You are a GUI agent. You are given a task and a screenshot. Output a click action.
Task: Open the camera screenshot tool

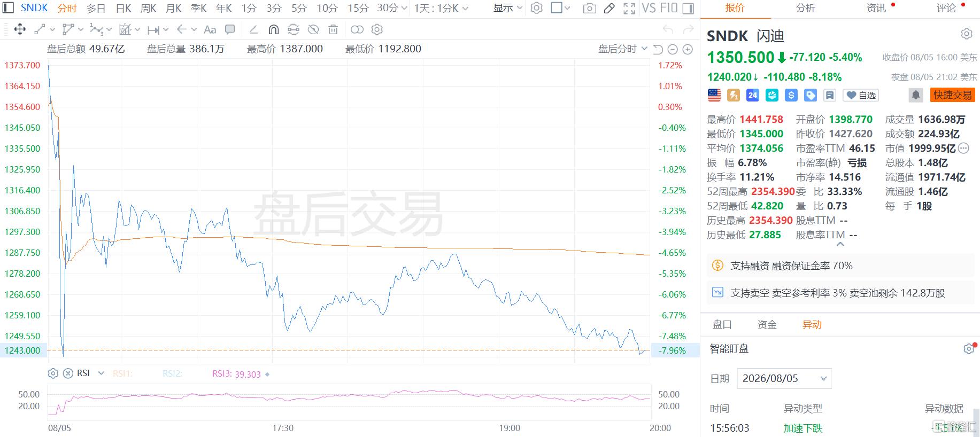[x=589, y=8]
